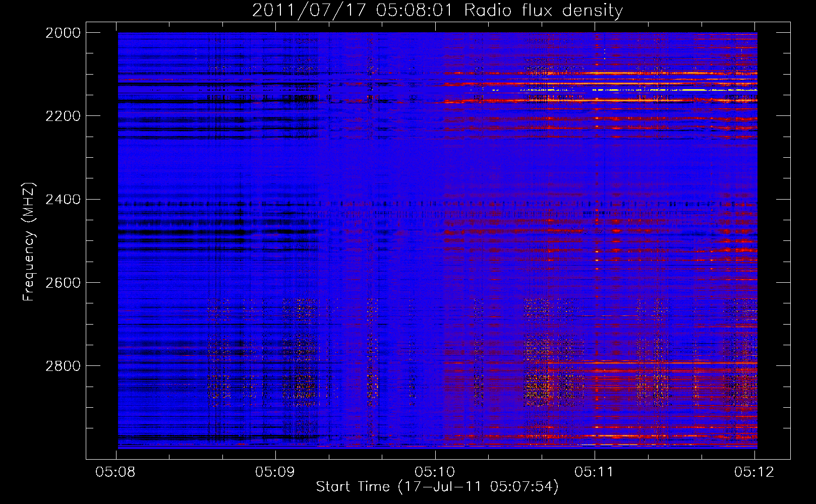Select the 2600 frequency axis label

(x=63, y=283)
